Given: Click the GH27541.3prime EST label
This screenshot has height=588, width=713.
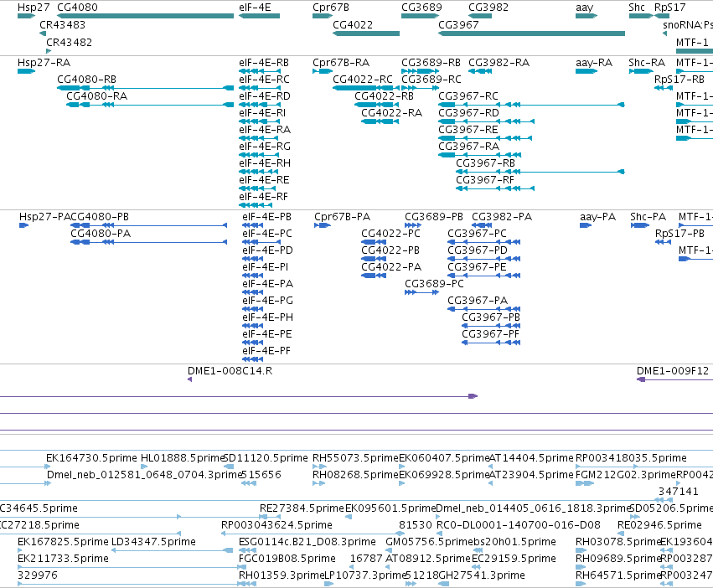Looking at the screenshot, I should pos(482,575).
